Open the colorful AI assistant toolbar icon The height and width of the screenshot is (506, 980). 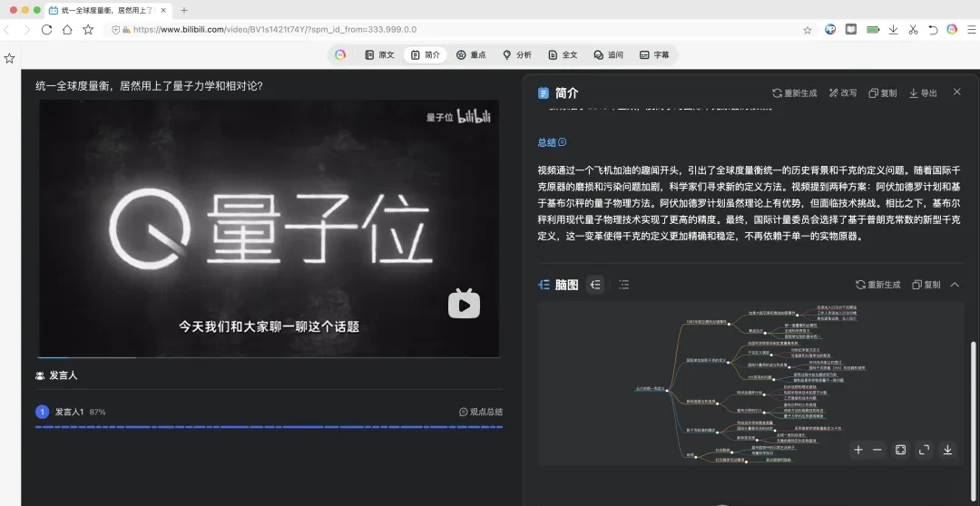(x=952, y=29)
